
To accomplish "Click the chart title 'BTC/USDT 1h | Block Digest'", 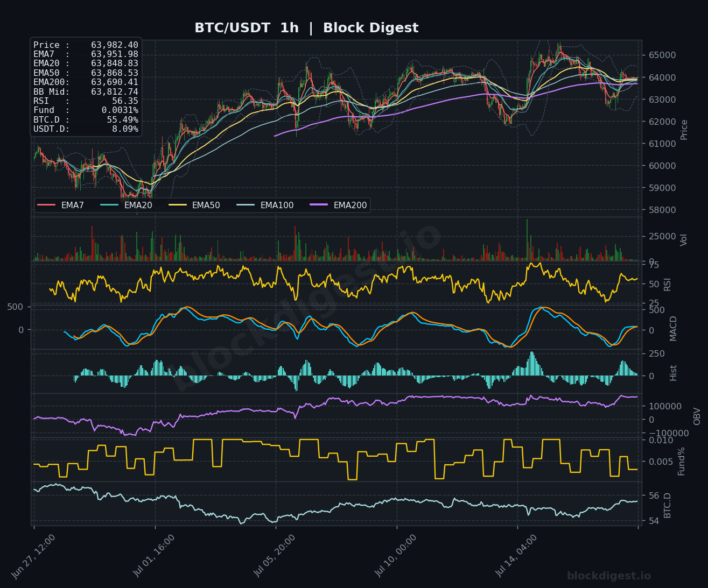I will coord(306,28).
